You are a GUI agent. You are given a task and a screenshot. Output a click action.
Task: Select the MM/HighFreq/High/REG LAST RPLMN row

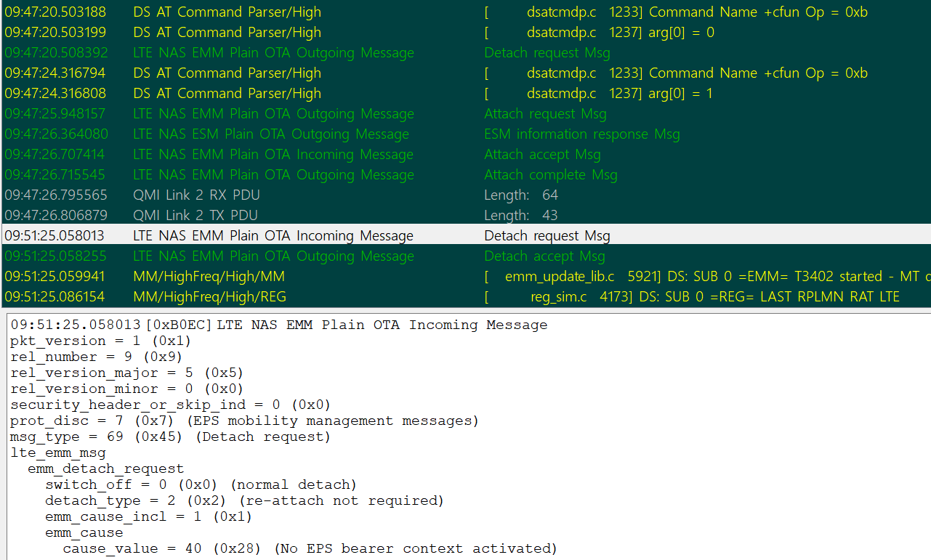pos(465,296)
